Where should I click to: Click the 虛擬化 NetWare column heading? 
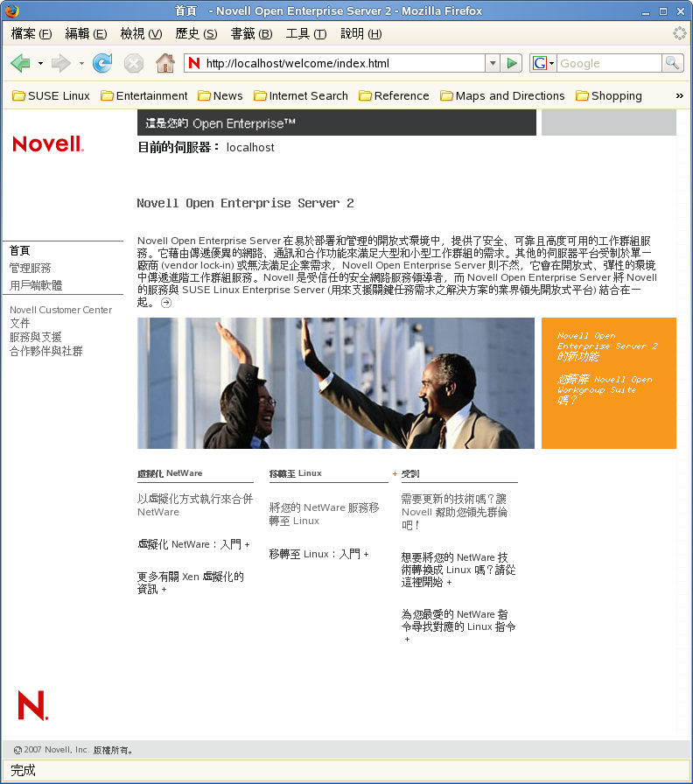(170, 473)
